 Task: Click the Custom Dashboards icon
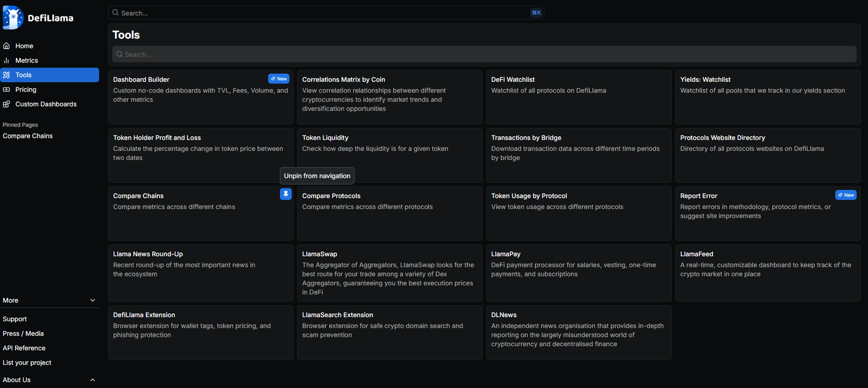pos(6,104)
